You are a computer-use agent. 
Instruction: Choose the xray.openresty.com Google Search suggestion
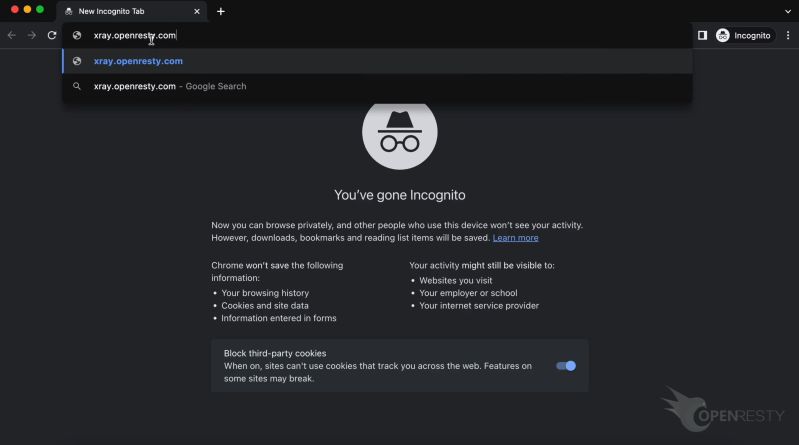click(377, 86)
